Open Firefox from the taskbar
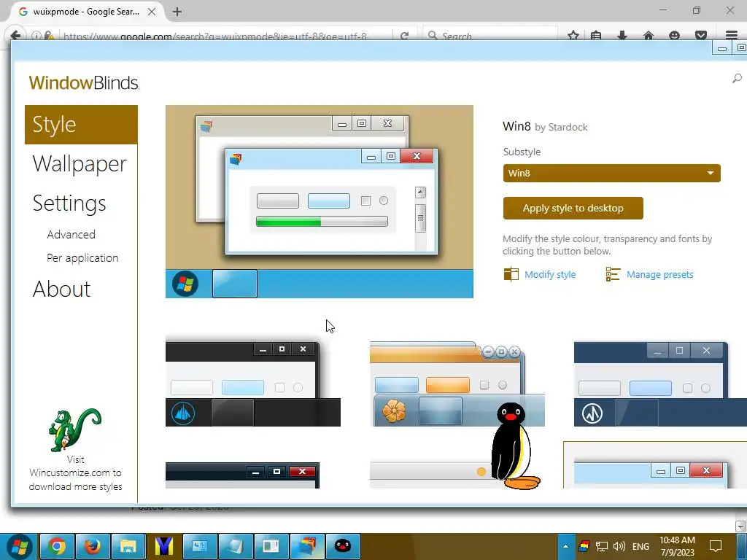 click(93, 546)
